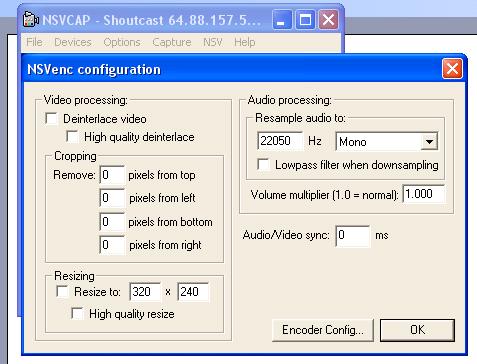The width and height of the screenshot is (477, 364).
Task: Close the NSVCAP main window
Action: pos(328,20)
